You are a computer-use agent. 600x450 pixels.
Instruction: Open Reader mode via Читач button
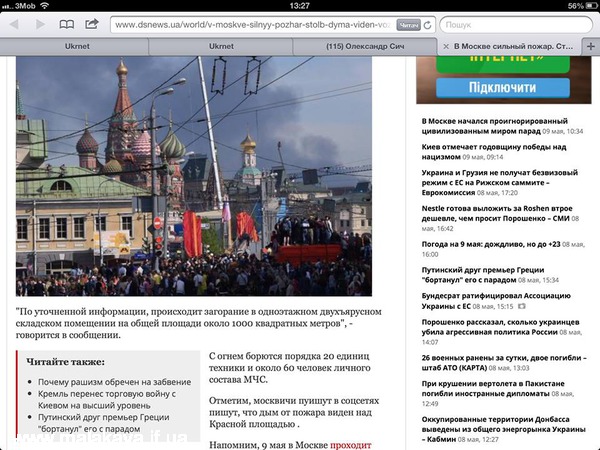[x=408, y=25]
